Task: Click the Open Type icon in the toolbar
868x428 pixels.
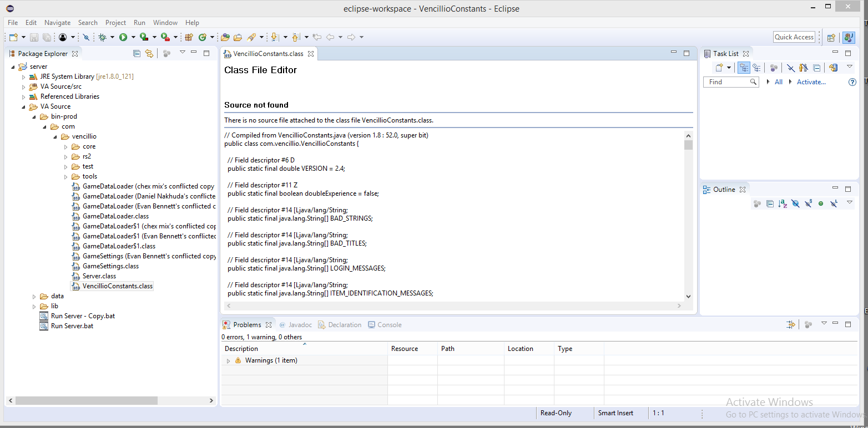Action: [x=225, y=37]
